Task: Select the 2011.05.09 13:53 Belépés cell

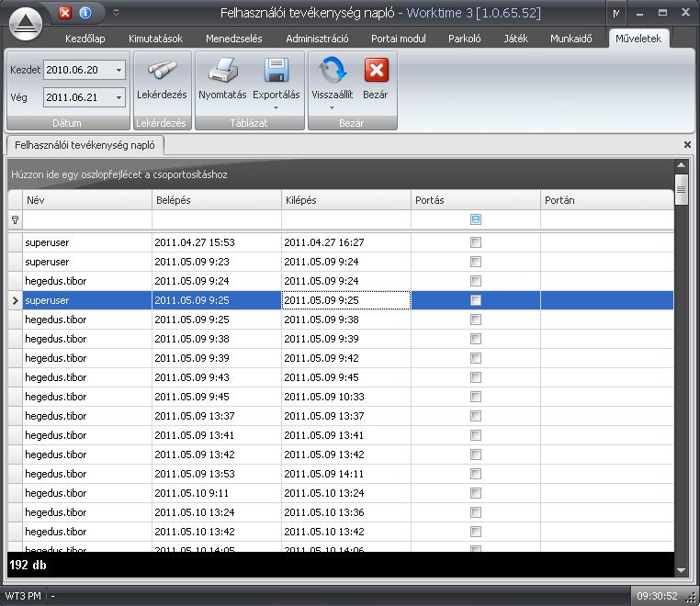Action: [217, 474]
